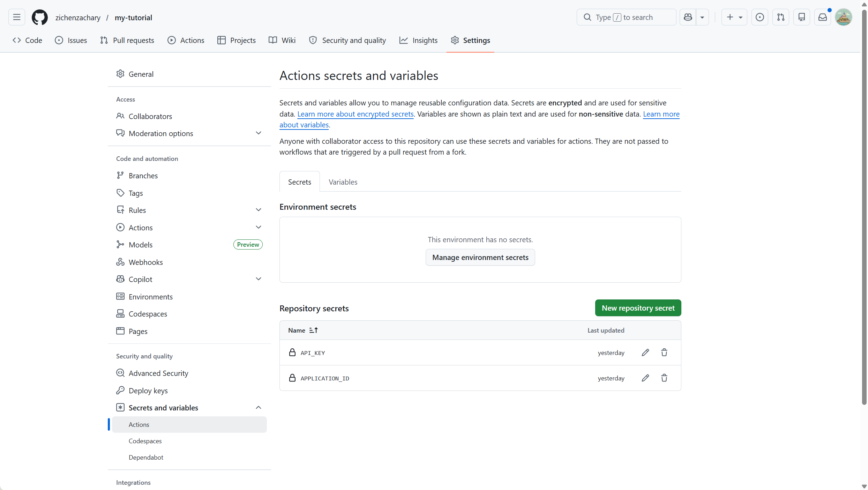Click Manage environment secrets button
Screen dimensions: 868x490
click(480, 257)
